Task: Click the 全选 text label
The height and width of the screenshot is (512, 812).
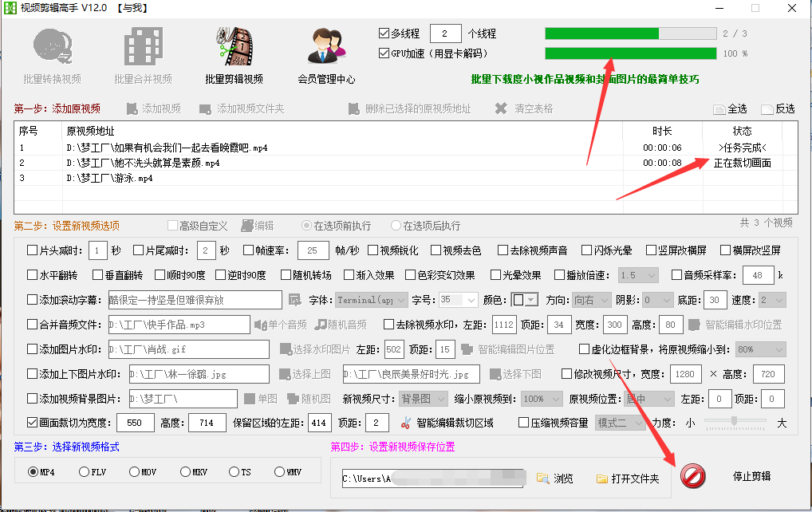Action: [738, 108]
